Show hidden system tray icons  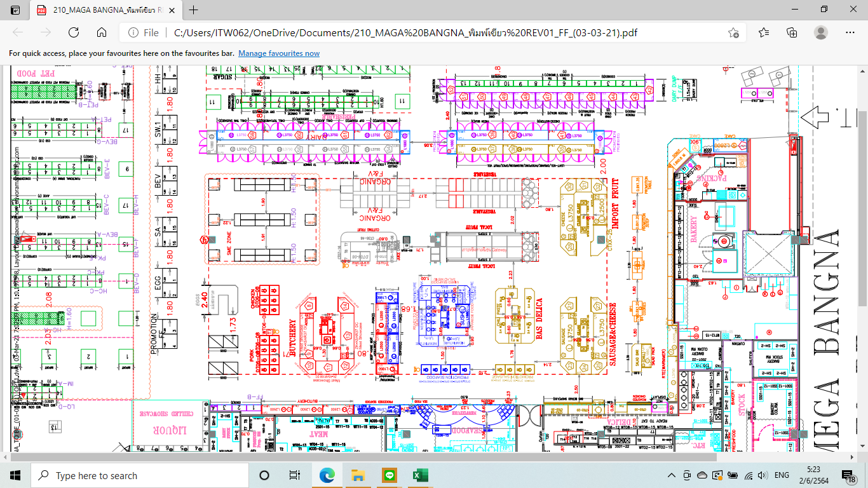(x=672, y=475)
